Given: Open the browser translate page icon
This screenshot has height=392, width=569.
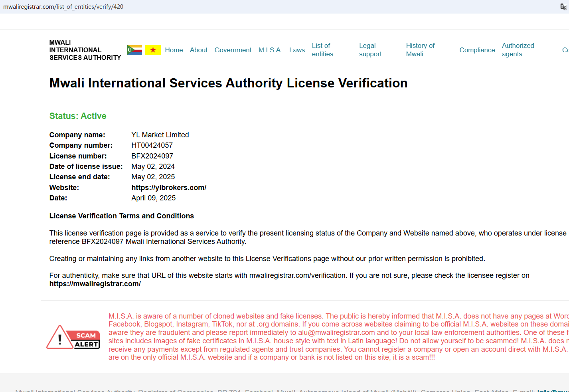Looking at the screenshot, I should point(563,7).
